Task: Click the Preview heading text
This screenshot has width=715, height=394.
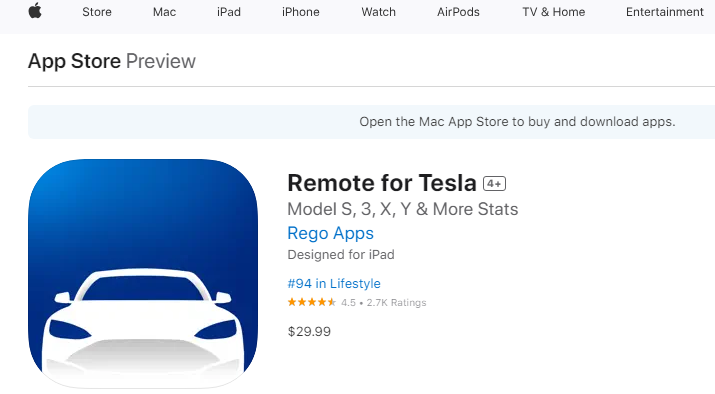Action: click(x=161, y=61)
